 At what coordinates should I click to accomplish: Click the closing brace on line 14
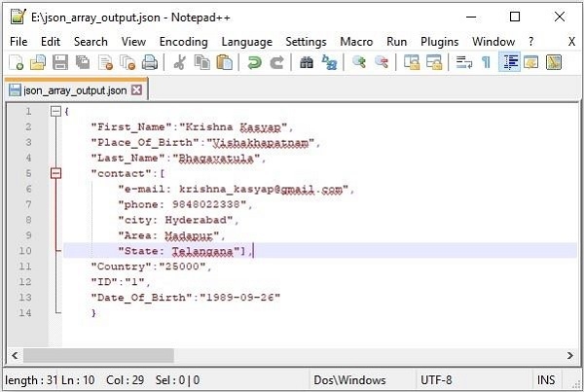click(93, 312)
